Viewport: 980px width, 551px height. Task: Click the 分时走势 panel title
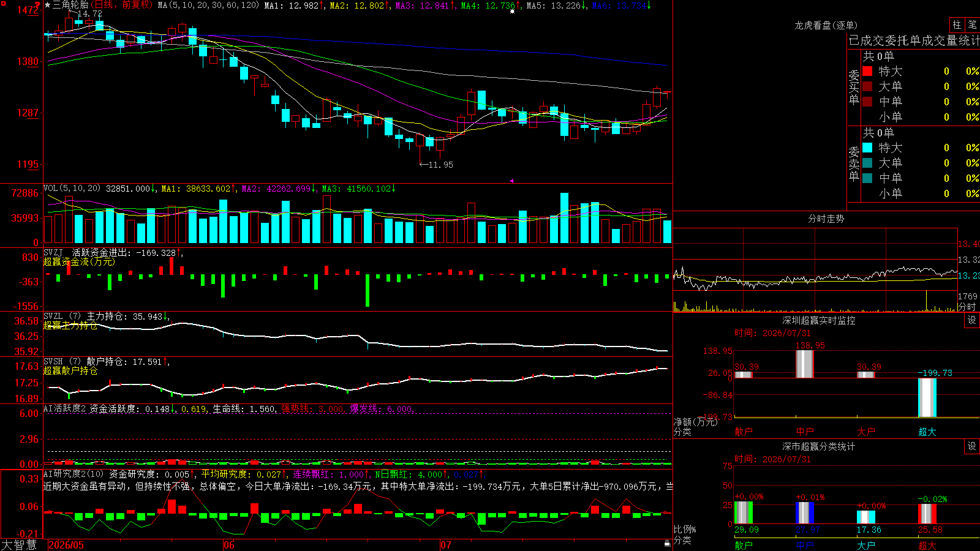point(826,219)
